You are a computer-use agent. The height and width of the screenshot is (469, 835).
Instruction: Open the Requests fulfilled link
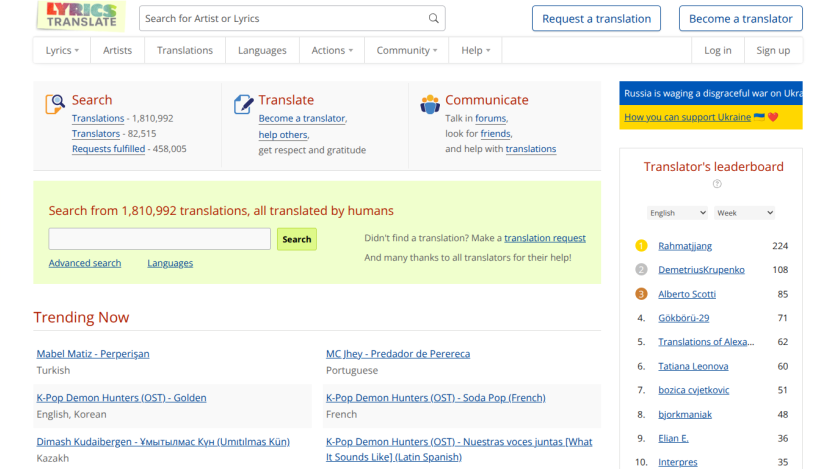pyautogui.click(x=109, y=149)
